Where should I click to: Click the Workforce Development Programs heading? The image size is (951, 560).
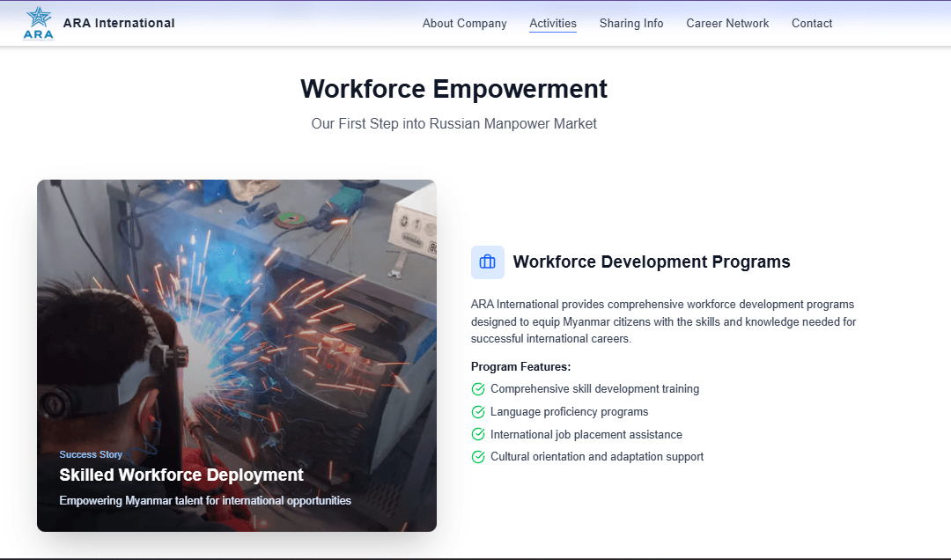pos(652,262)
